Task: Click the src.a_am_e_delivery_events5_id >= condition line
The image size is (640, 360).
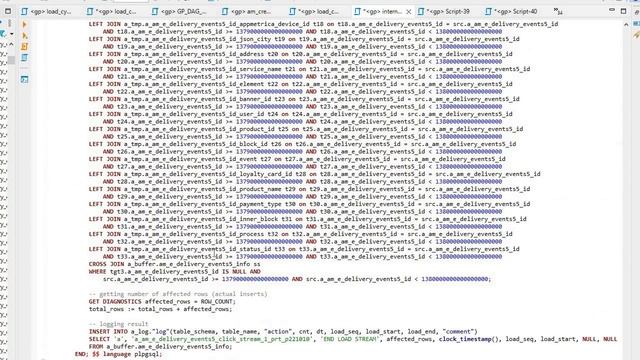Action: click(297, 279)
